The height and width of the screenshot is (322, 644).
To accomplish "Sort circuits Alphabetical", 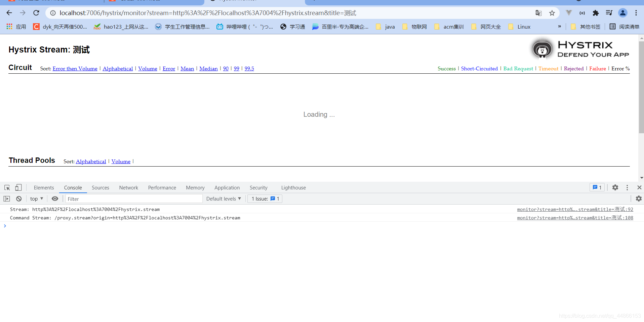I will pyautogui.click(x=118, y=69).
